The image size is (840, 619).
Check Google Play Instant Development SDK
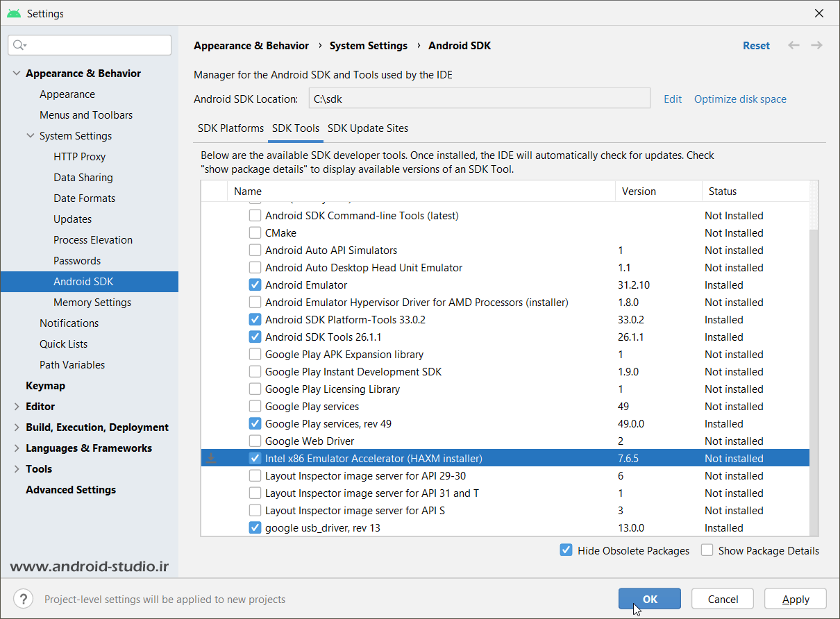coord(255,372)
